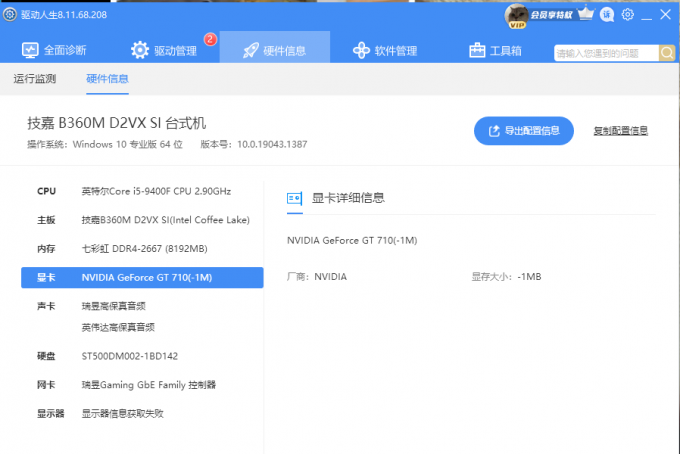Select the 网卡 network adapter row
Screen dimensions: 680x454
point(142,384)
